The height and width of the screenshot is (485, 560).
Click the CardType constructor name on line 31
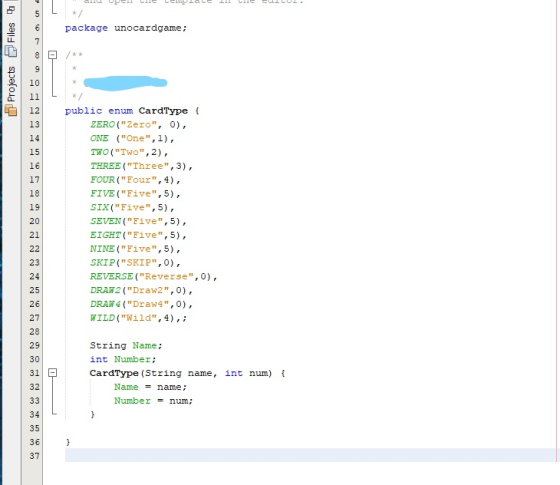pos(114,373)
